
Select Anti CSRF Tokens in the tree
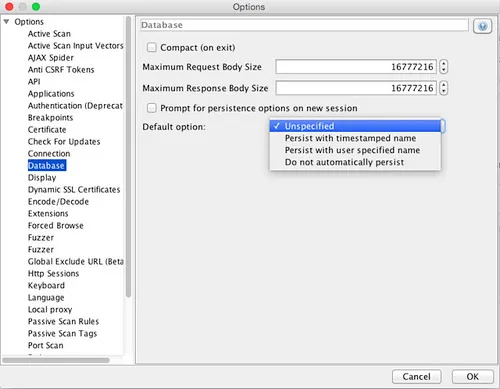click(61, 70)
